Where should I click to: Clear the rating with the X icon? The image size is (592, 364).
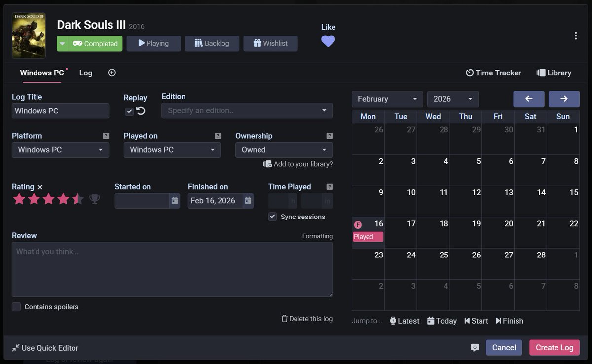[40, 187]
